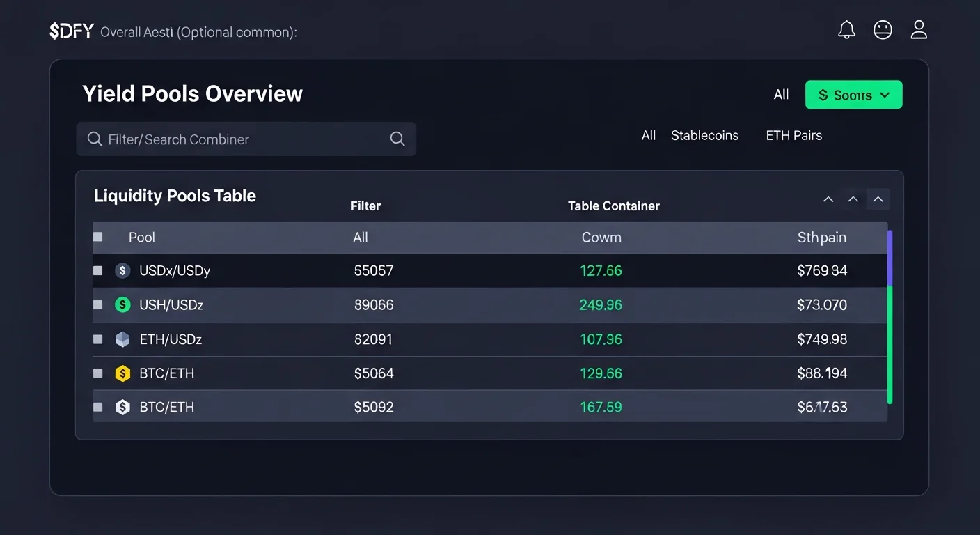Click the $73.070 value

822,305
